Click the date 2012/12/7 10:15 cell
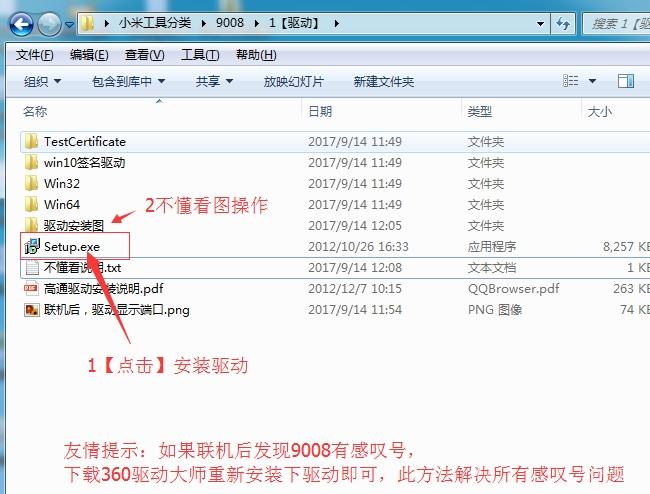Screen dimensions: 650x494 (355, 288)
